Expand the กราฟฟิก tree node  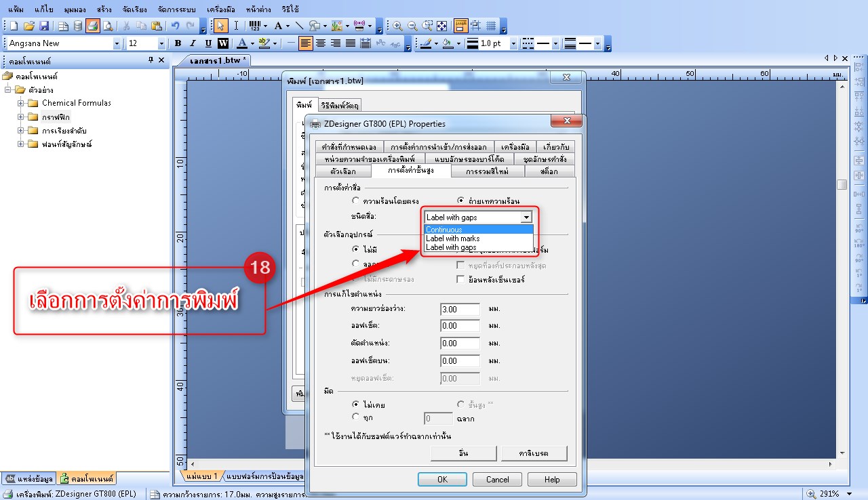(x=21, y=117)
